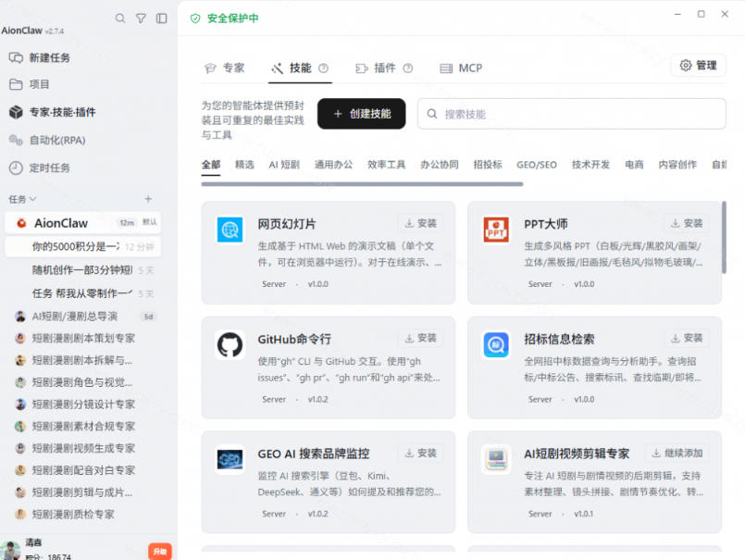Screen dimensions: 745x560
Task: Install the GitHub命令行 skill
Action: pos(420,338)
